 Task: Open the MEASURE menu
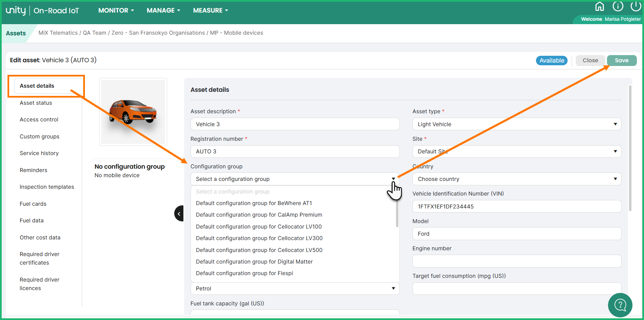[211, 11]
